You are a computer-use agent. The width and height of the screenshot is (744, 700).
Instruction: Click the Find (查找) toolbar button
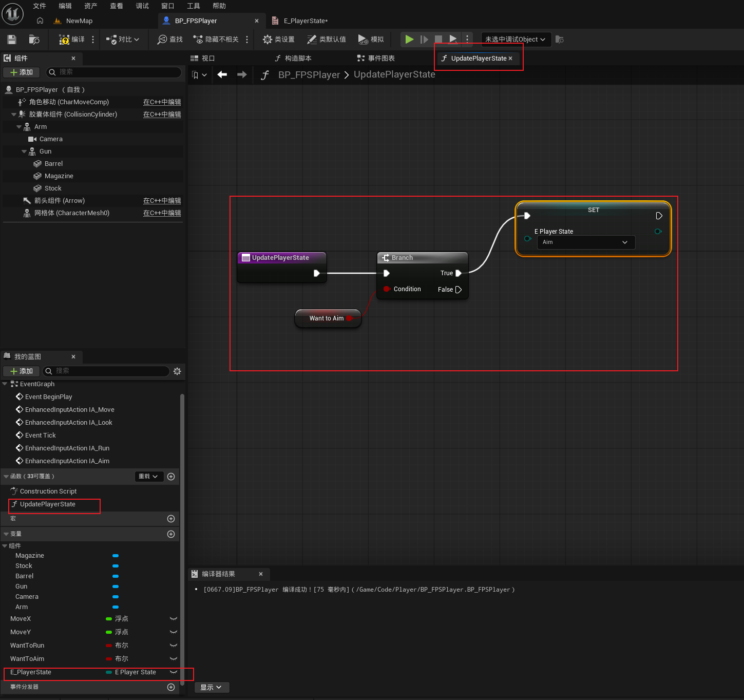point(170,40)
